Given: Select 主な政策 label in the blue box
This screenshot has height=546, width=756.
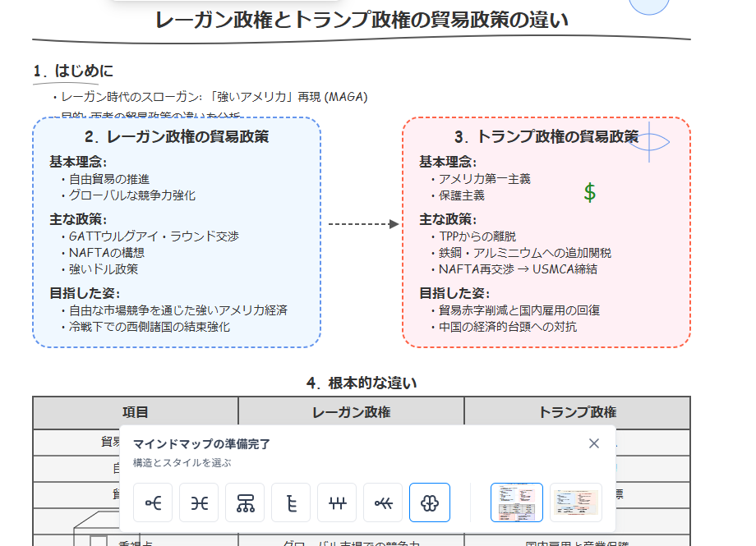Looking at the screenshot, I should (x=78, y=220).
